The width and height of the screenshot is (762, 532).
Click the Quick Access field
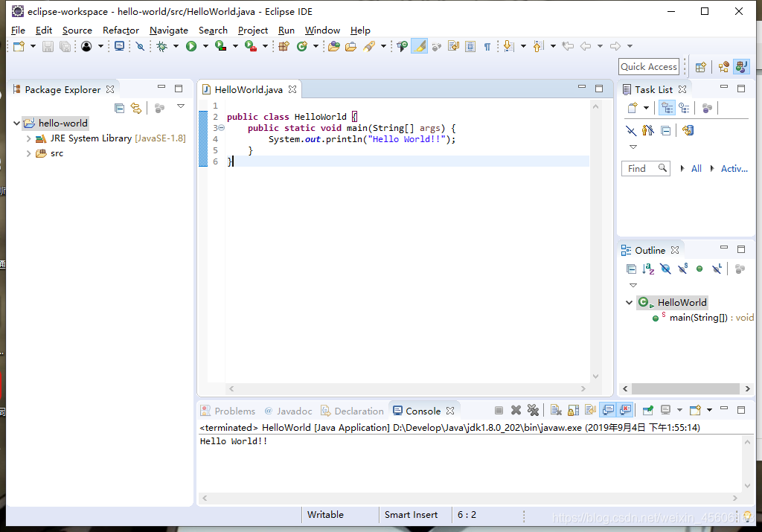point(649,67)
